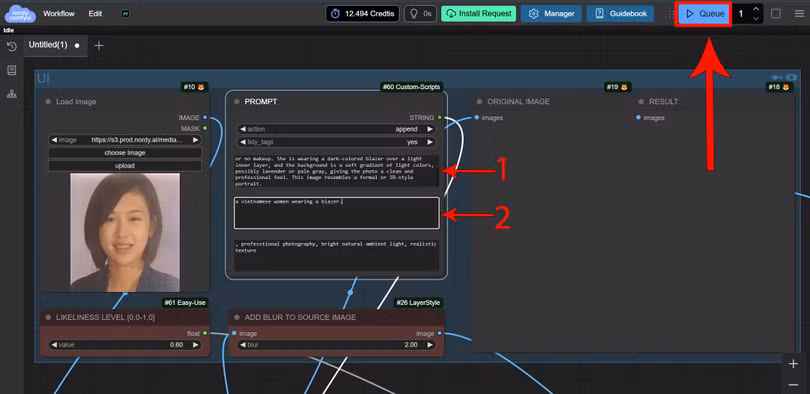
Task: Open the node library book icon
Action: tap(11, 70)
